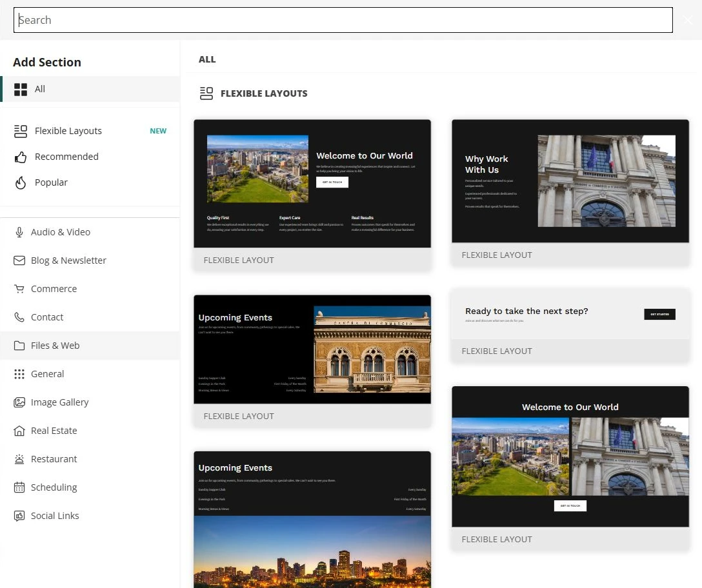Choose Upcoming Events layout with night skyline
Image resolution: width=702 pixels, height=588 pixels.
312,520
